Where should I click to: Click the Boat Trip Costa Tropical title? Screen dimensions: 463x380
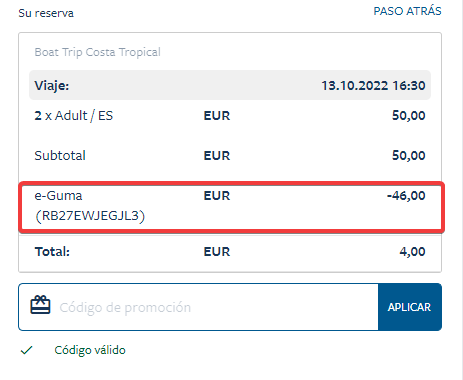pyautogui.click(x=97, y=52)
